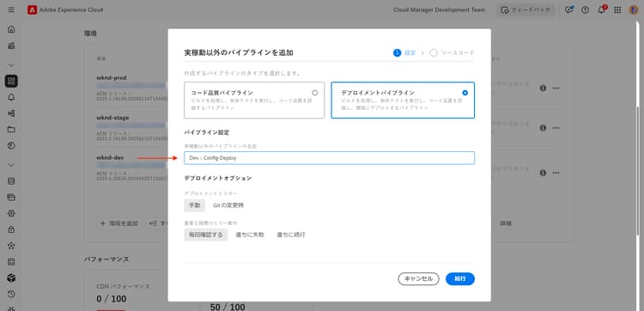The width and height of the screenshot is (644, 311).
Task: Click the Adobe Experience Cloud logo
Action: (33, 9)
